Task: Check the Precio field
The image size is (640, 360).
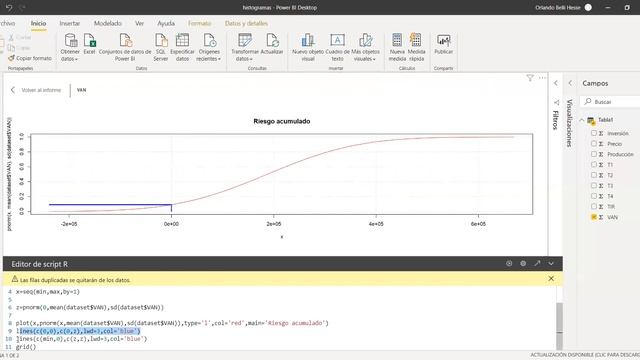Action: [x=594, y=144]
